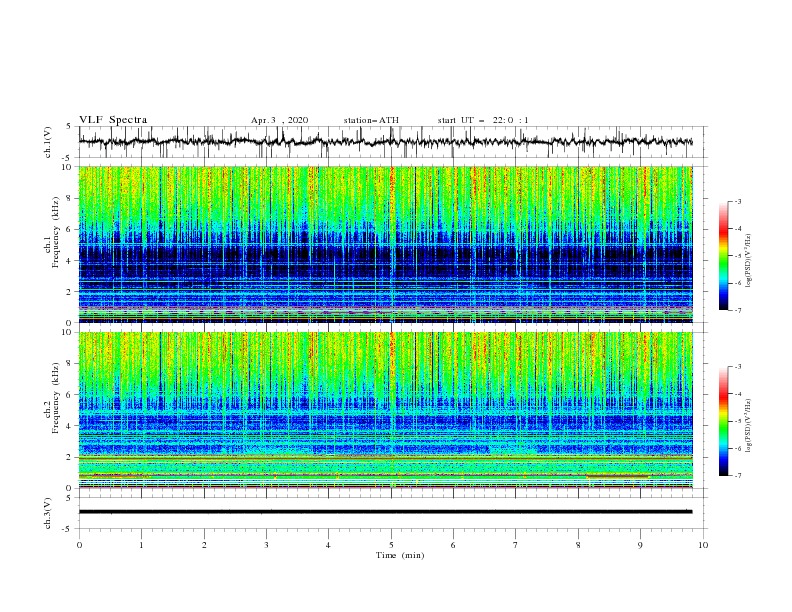Click the ch.1 'Frequency (kHz)' axis label
This screenshot has width=792, height=612.
56,231
